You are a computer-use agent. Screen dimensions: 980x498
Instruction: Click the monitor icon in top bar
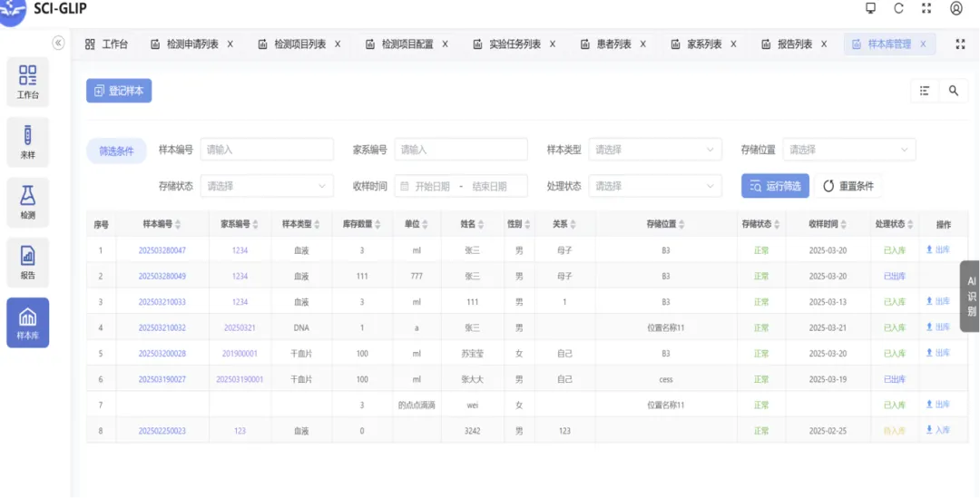870,8
